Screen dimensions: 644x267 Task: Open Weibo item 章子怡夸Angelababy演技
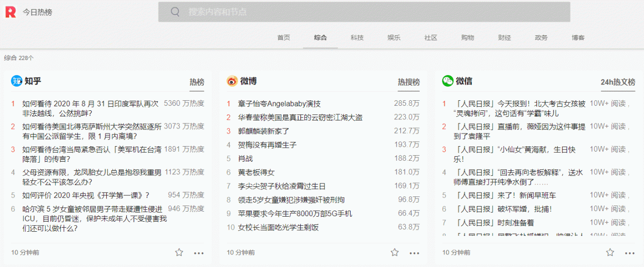279,104
